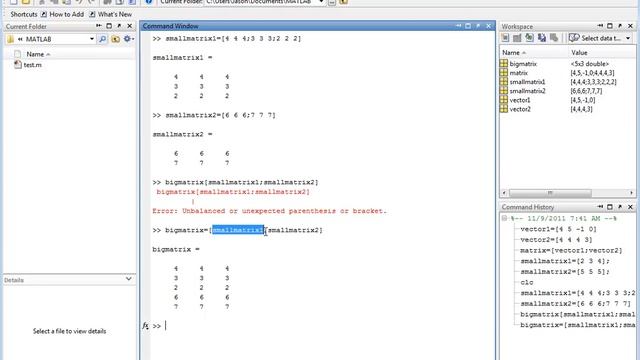Open the What's New shortcut

115,14
